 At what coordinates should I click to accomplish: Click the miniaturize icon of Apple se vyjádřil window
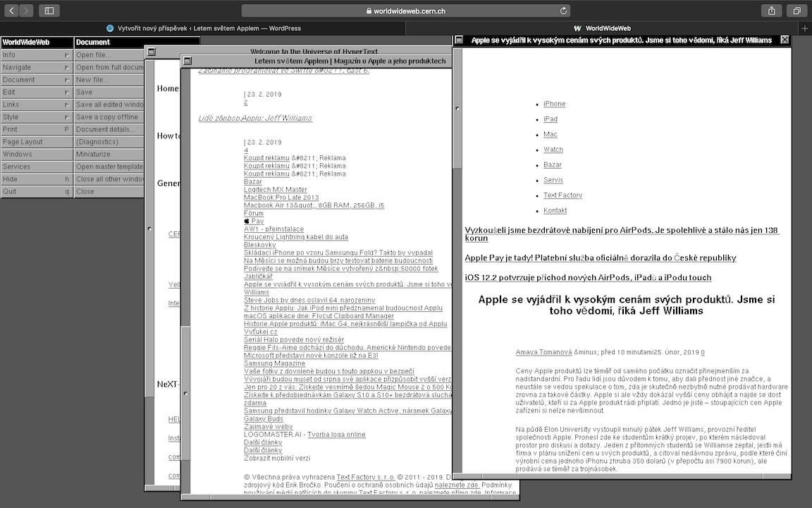459,40
